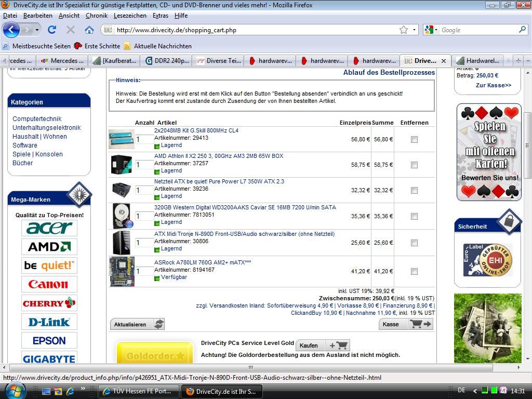Open the Computertechnik category link
532x399 pixels.
[x=37, y=119]
